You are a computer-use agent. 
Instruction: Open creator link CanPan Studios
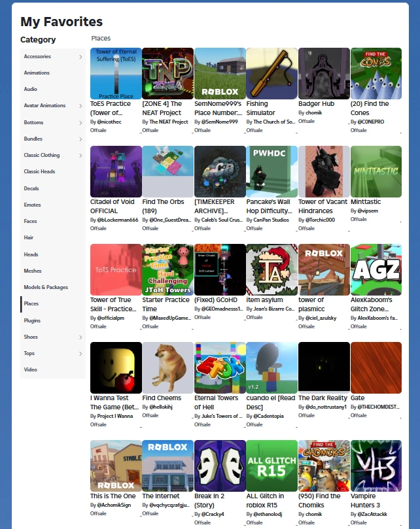271,220
